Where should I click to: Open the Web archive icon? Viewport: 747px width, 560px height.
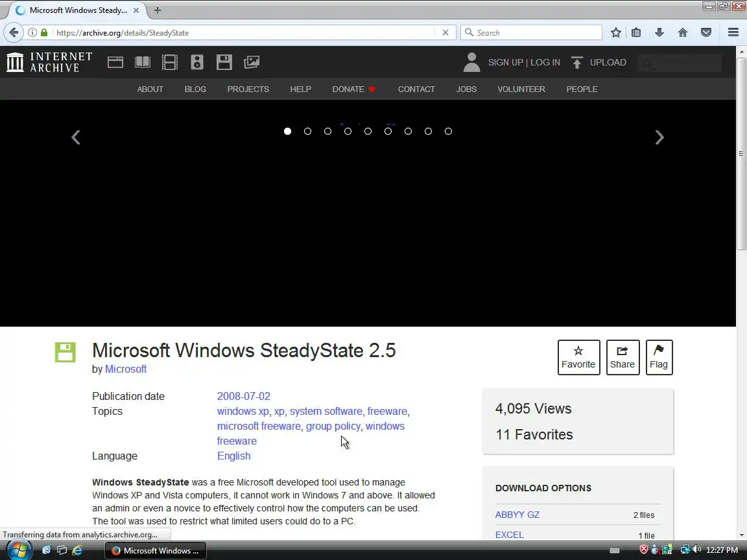115,62
